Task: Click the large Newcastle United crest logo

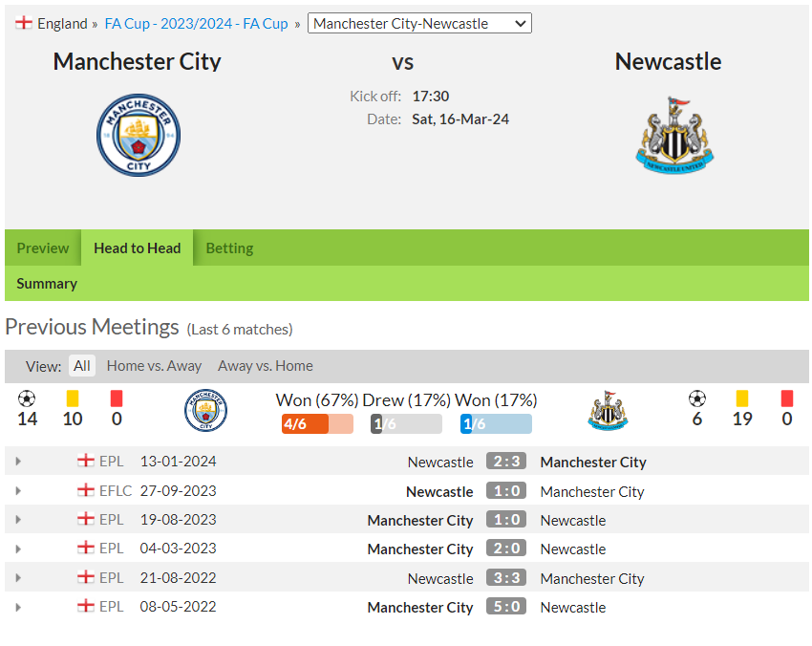Action: pyautogui.click(x=674, y=135)
